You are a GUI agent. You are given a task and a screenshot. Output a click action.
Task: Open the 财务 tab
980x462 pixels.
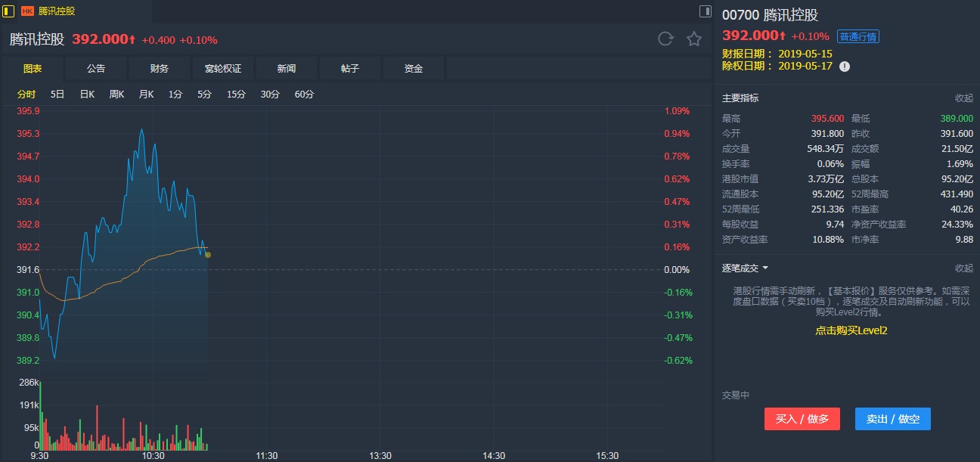tap(160, 69)
